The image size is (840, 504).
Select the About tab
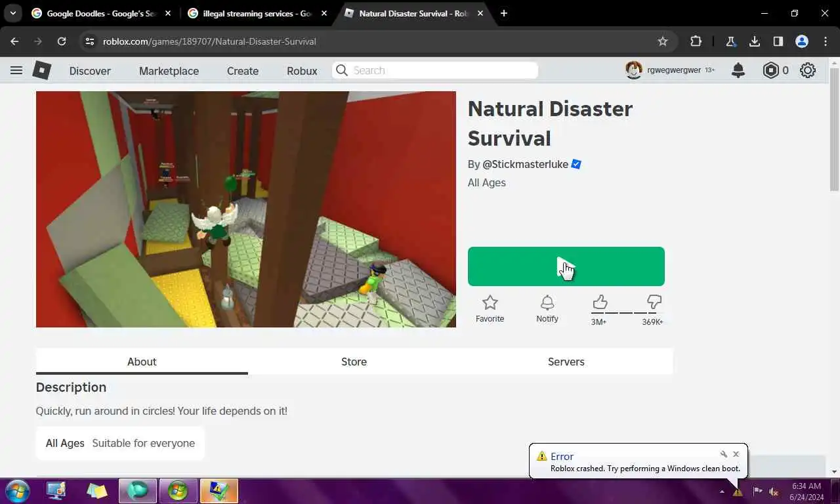click(142, 362)
